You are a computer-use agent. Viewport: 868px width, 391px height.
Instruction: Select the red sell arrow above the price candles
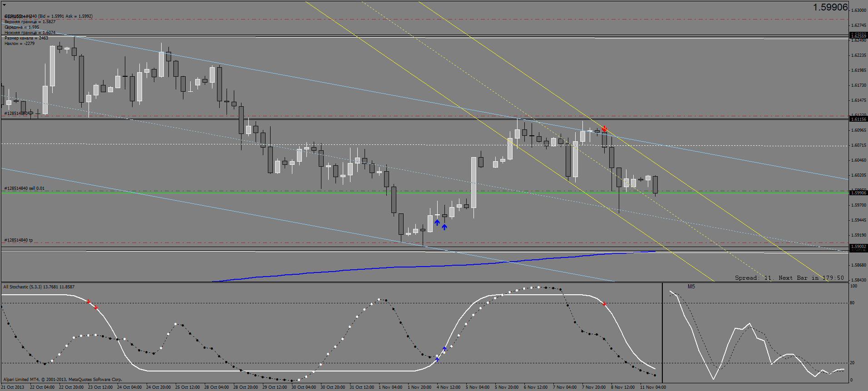pyautogui.click(x=604, y=129)
